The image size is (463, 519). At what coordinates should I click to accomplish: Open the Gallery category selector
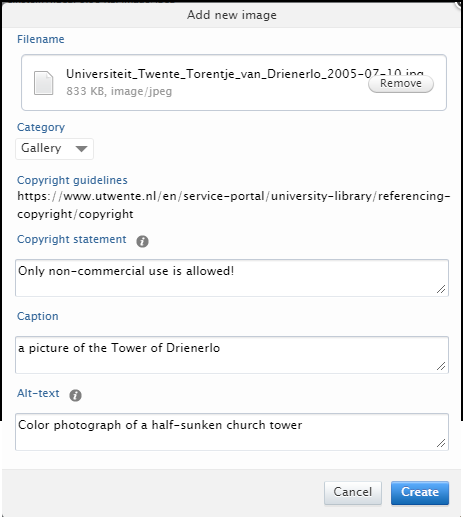pyautogui.click(x=54, y=149)
